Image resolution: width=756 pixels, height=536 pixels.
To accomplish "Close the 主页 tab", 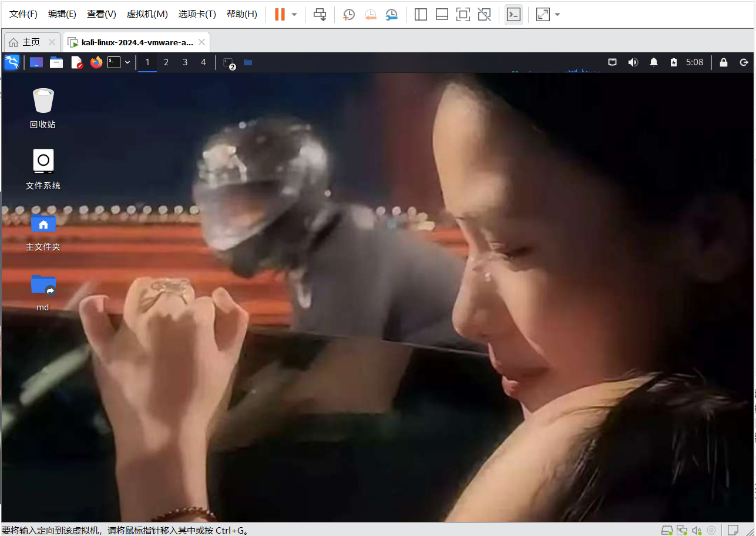I will pyautogui.click(x=52, y=42).
